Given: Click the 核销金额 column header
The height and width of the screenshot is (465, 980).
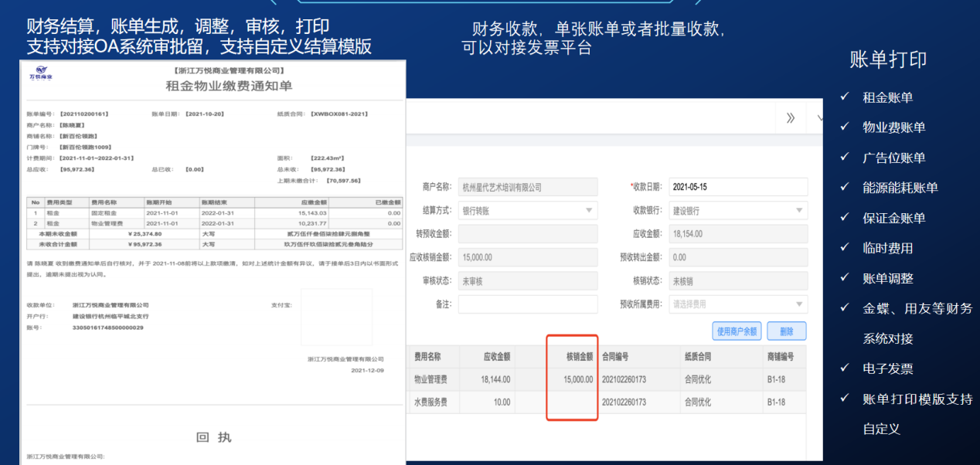Looking at the screenshot, I should pyautogui.click(x=580, y=357).
